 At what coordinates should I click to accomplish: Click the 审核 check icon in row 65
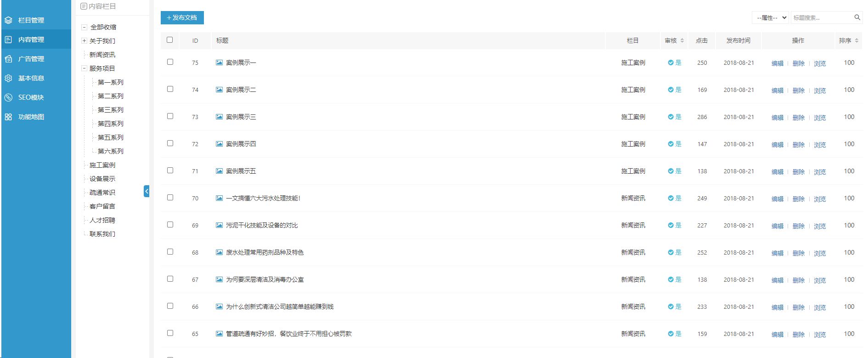[671, 334]
